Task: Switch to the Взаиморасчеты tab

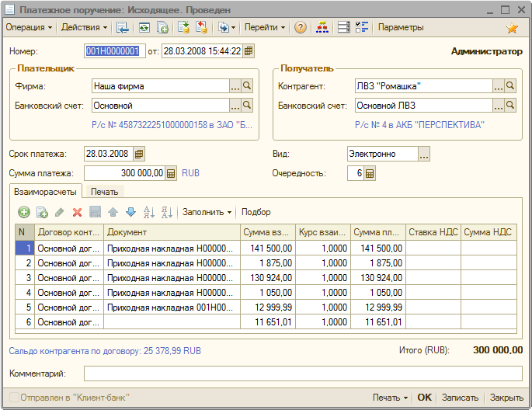Action: click(46, 192)
